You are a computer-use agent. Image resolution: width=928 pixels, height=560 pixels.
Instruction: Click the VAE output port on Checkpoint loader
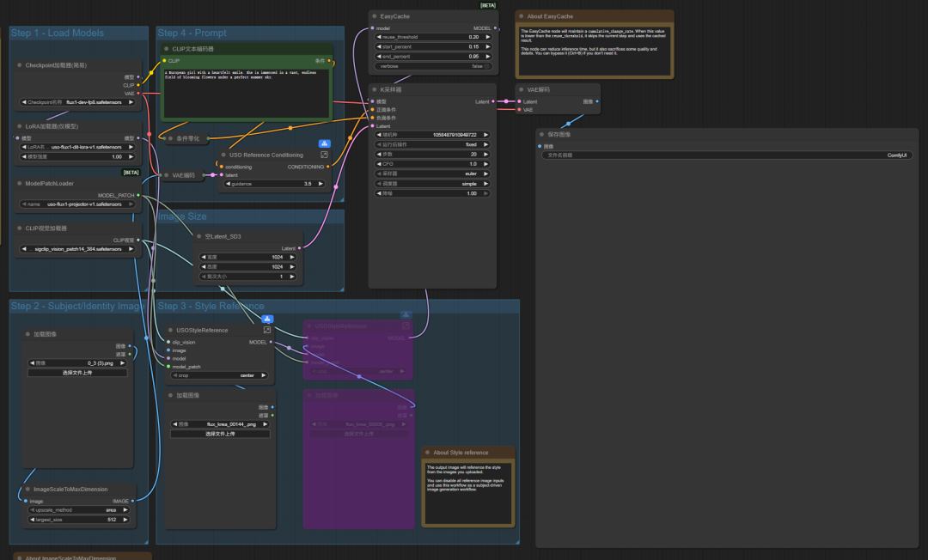pos(138,94)
